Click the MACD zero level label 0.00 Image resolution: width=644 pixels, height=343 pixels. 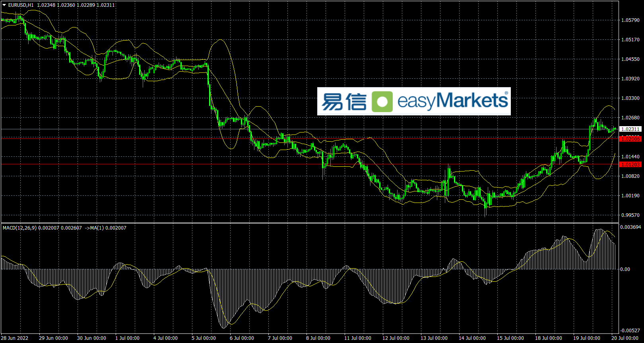coord(625,269)
